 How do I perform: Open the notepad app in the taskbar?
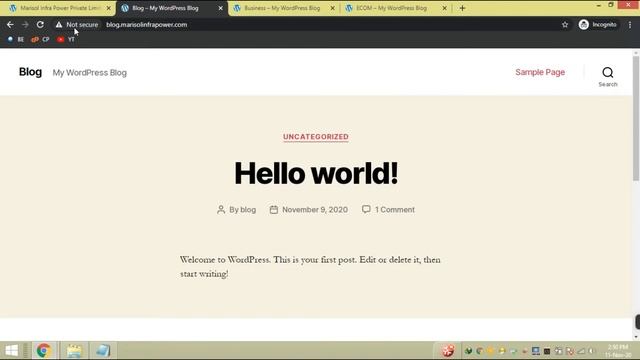pos(103,351)
